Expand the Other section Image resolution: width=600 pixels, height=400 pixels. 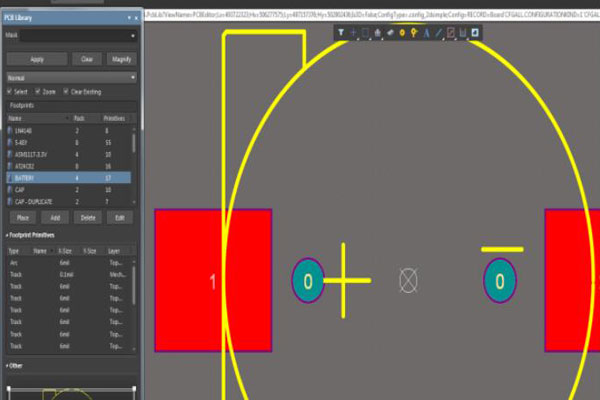pos(7,366)
